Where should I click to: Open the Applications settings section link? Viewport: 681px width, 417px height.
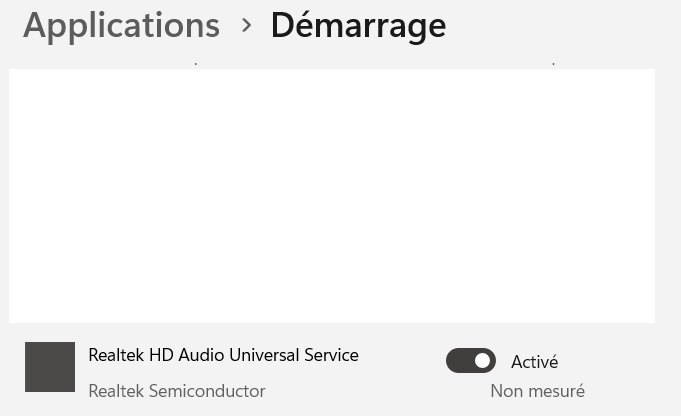pyautogui.click(x=121, y=25)
